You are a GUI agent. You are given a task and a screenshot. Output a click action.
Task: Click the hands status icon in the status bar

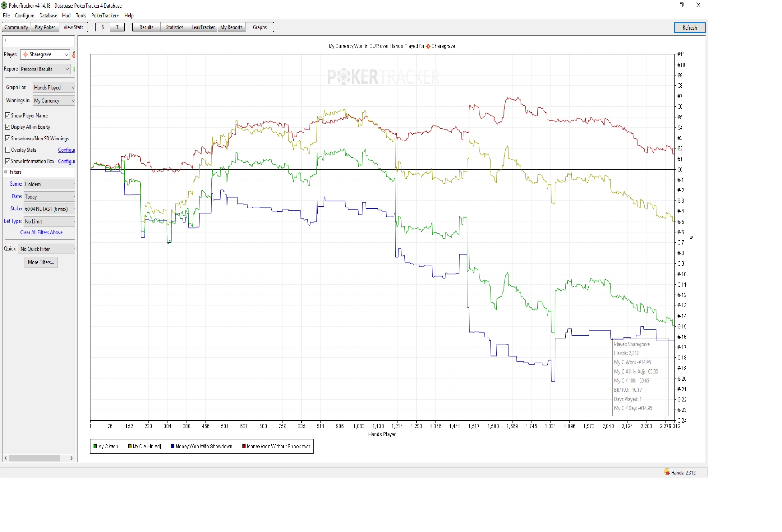coord(667,472)
